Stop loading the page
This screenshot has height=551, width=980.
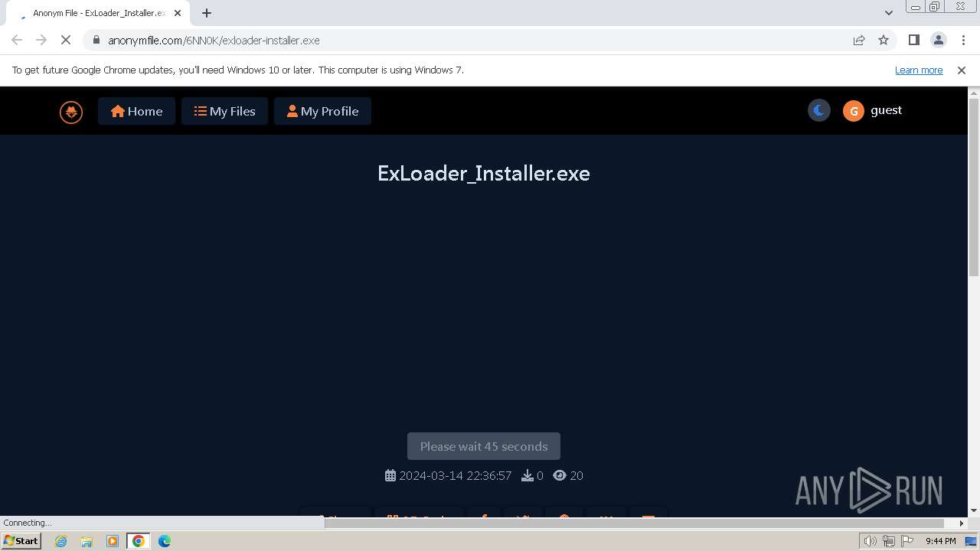[x=66, y=40]
